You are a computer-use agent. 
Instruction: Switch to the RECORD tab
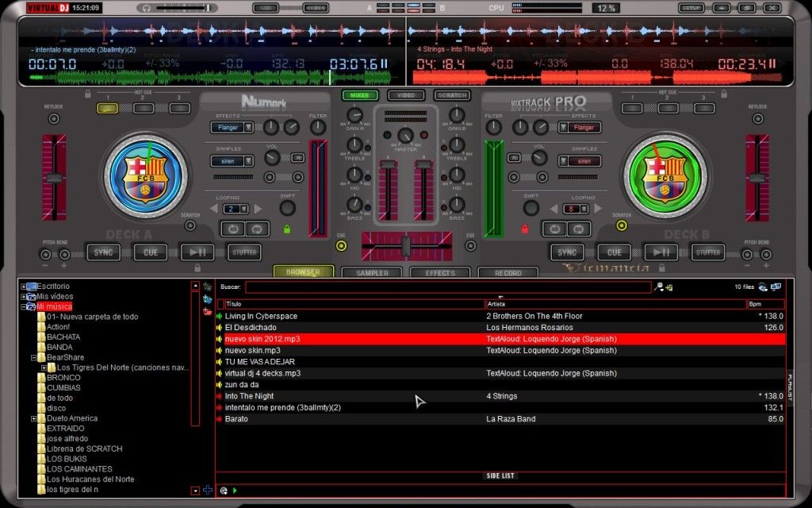click(x=508, y=273)
